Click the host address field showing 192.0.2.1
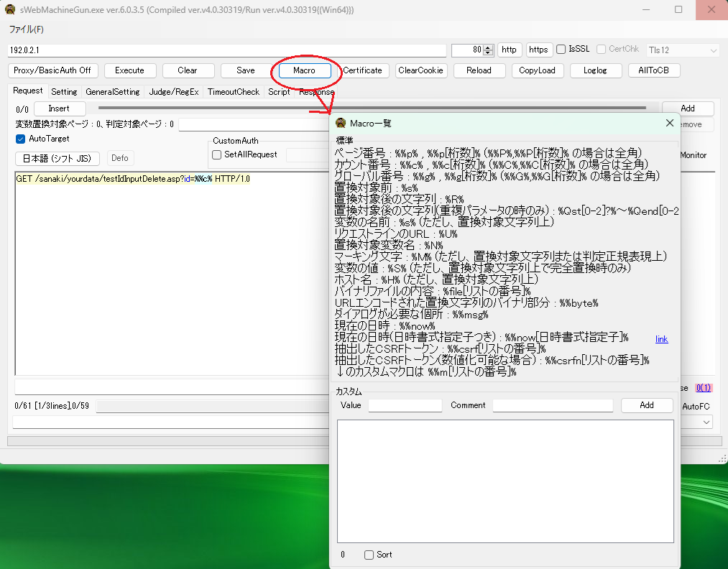The height and width of the screenshot is (569, 728). click(x=226, y=50)
